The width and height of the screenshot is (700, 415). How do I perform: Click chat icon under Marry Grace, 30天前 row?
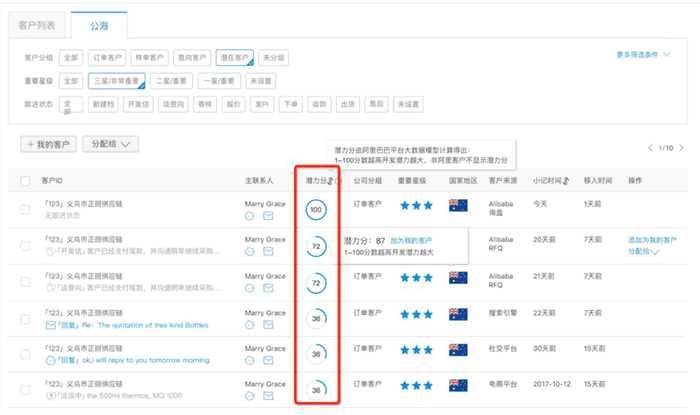click(250, 360)
